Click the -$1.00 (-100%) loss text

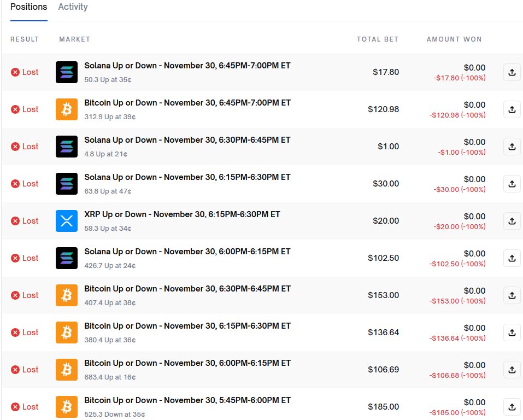462,152
